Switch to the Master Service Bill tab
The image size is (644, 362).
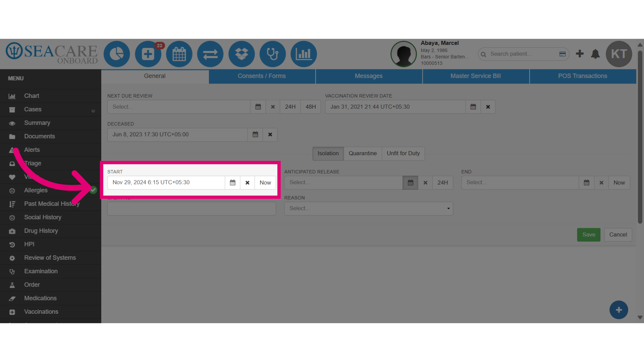[476, 76]
